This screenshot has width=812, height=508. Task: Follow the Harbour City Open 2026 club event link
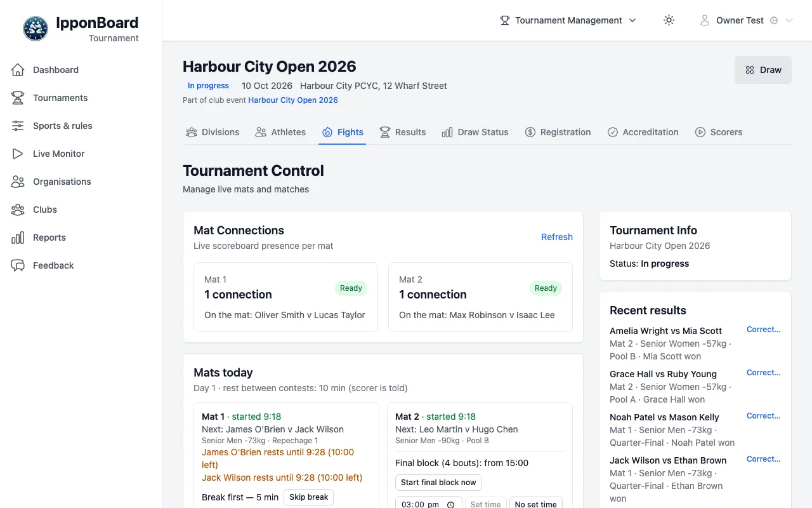[x=293, y=100]
